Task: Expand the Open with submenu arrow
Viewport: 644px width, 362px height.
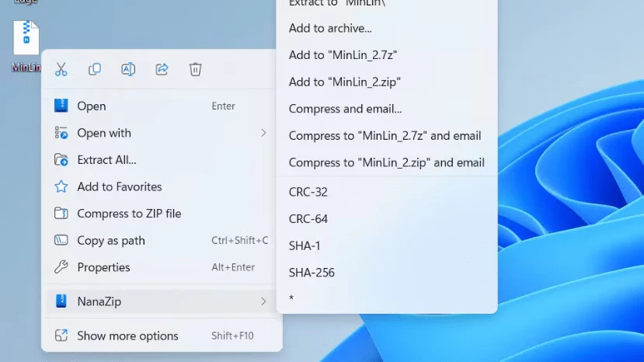Action: pyautogui.click(x=263, y=134)
